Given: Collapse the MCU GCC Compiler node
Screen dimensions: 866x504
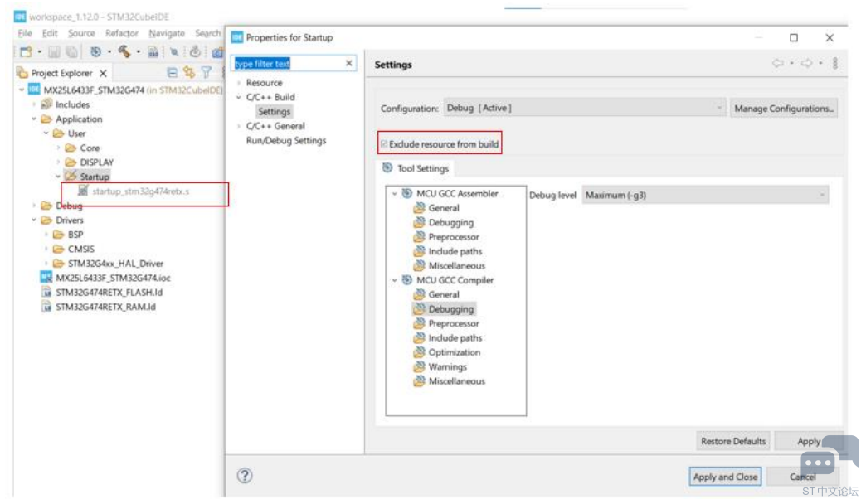Looking at the screenshot, I should pyautogui.click(x=394, y=280).
